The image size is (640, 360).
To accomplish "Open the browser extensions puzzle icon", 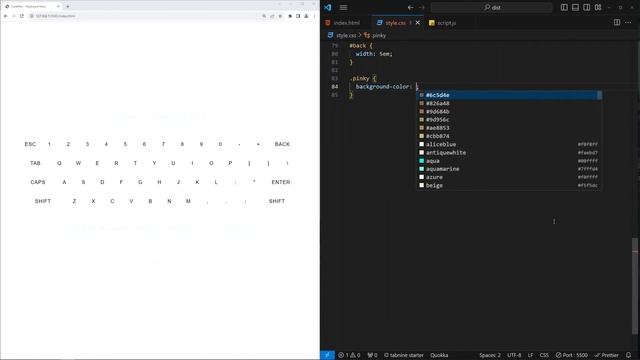I will [290, 16].
